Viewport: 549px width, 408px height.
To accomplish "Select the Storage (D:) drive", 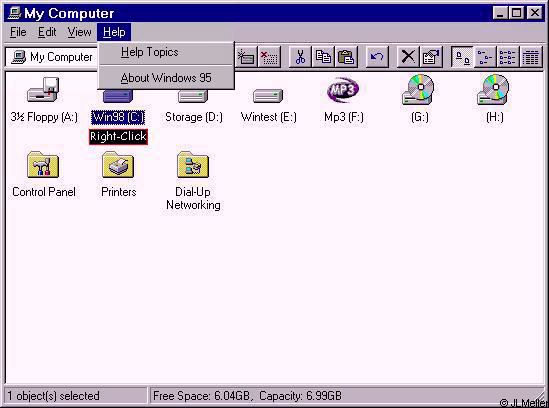I will 193,105.
